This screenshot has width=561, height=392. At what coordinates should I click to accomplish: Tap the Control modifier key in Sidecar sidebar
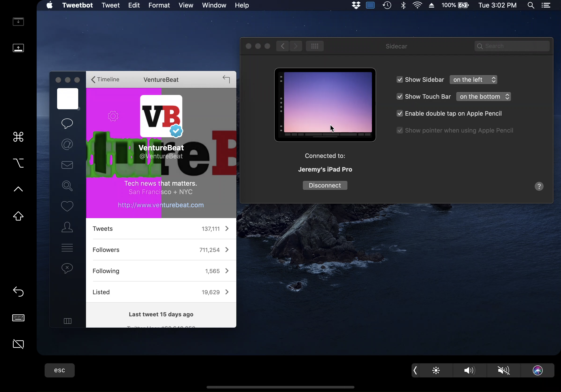click(x=18, y=189)
